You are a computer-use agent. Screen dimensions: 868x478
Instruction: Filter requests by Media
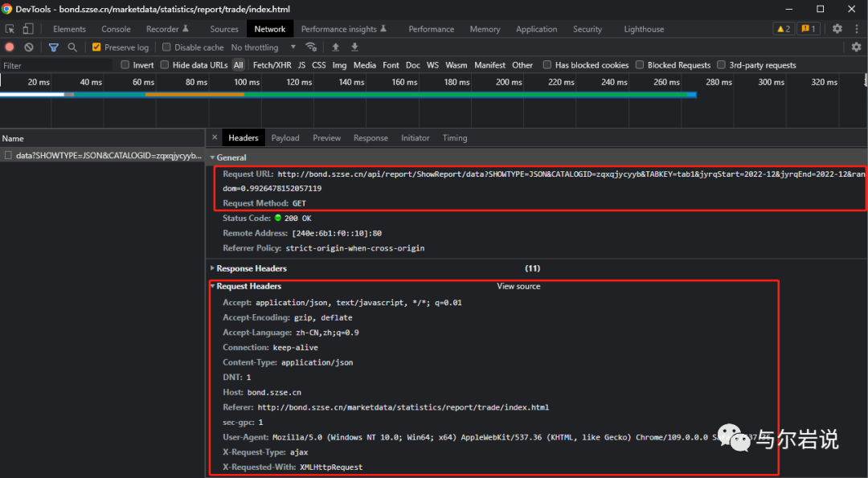[x=364, y=65]
